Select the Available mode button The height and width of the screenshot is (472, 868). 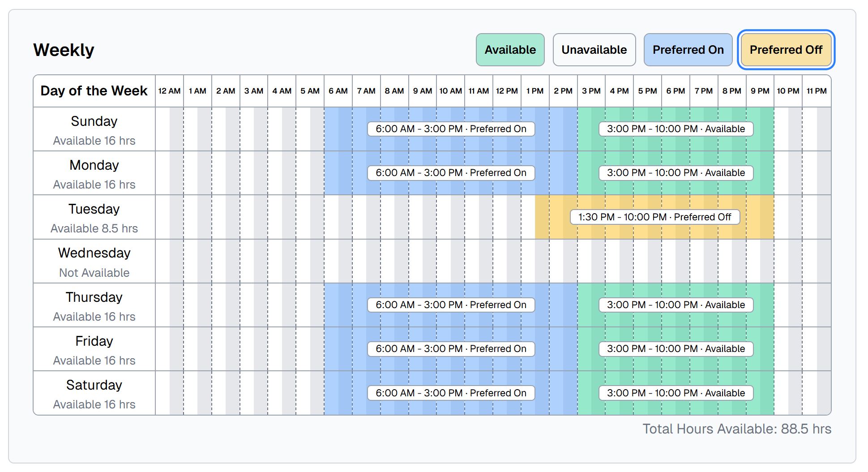tap(510, 50)
